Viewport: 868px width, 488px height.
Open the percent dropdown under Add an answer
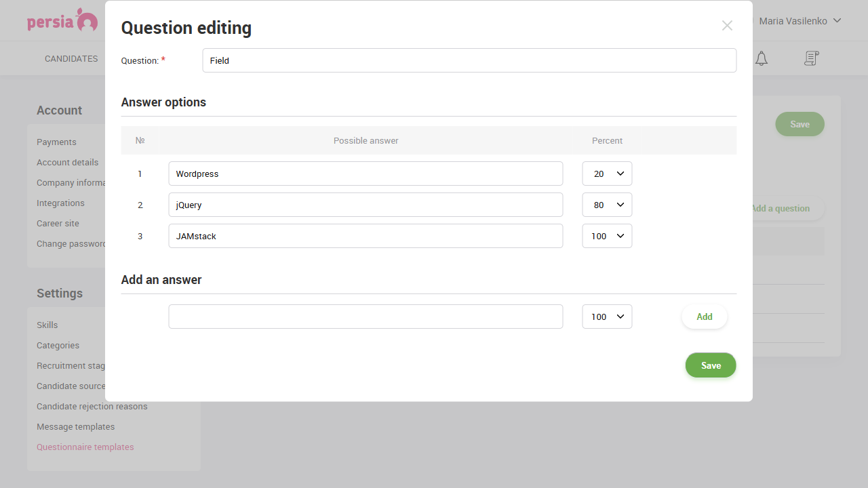coord(607,317)
